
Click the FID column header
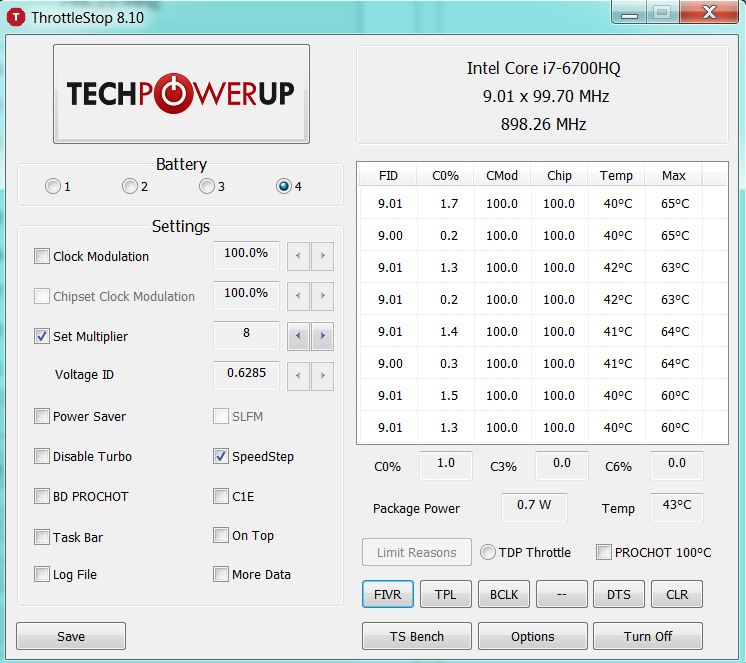[x=388, y=176]
